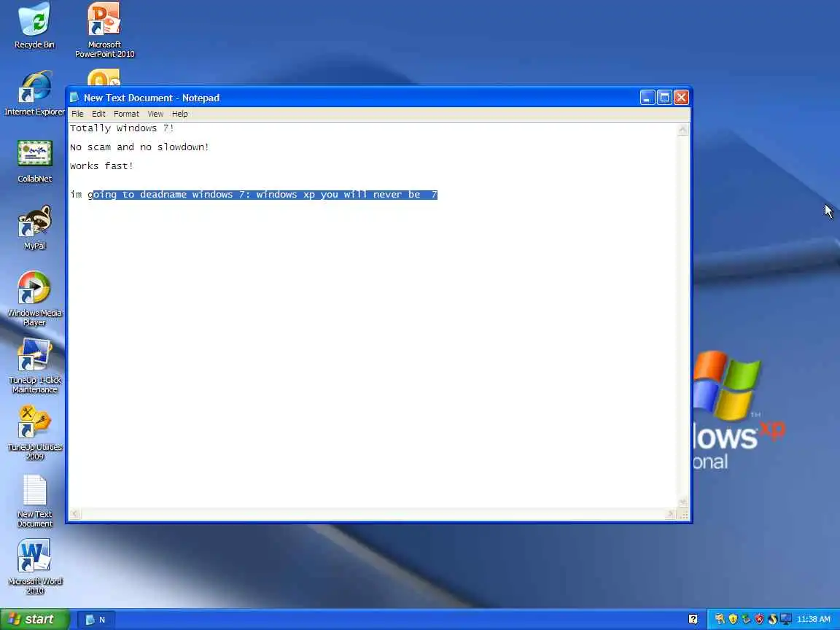Select the MyPal raccoon desktop icon
The image size is (840, 630).
click(x=34, y=227)
